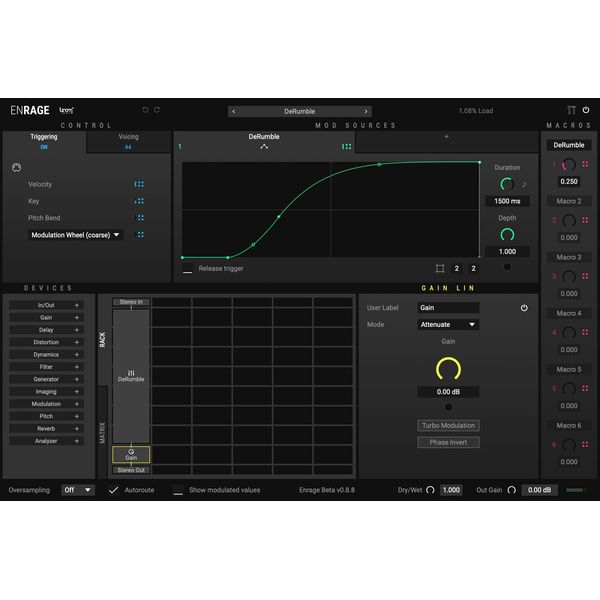
Task: Open the Mode Attenuate dropdown
Action: [x=447, y=325]
